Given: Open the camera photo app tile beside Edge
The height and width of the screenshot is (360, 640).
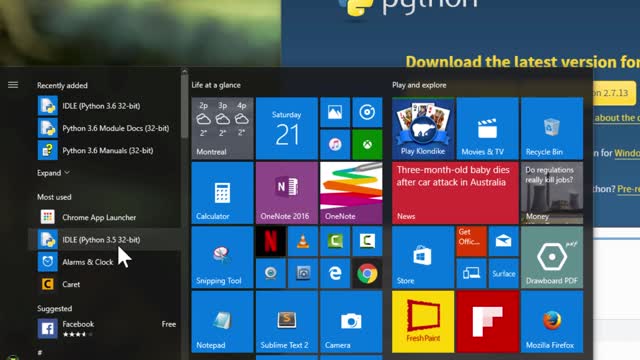Looking at the screenshot, I should click(303, 273).
